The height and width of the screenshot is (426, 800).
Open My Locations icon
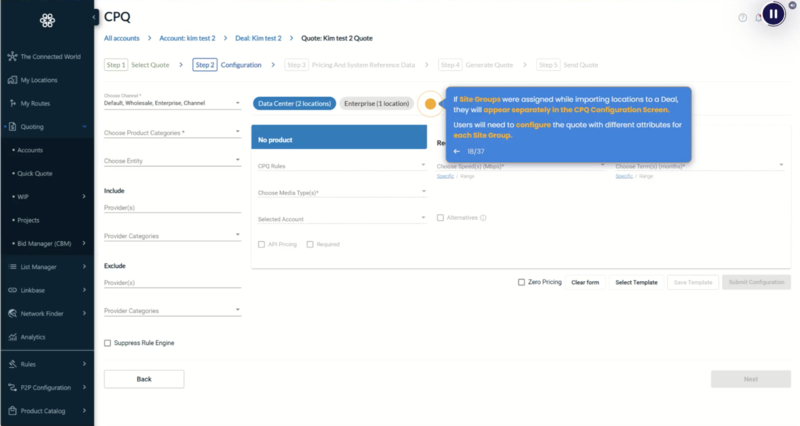pos(12,80)
